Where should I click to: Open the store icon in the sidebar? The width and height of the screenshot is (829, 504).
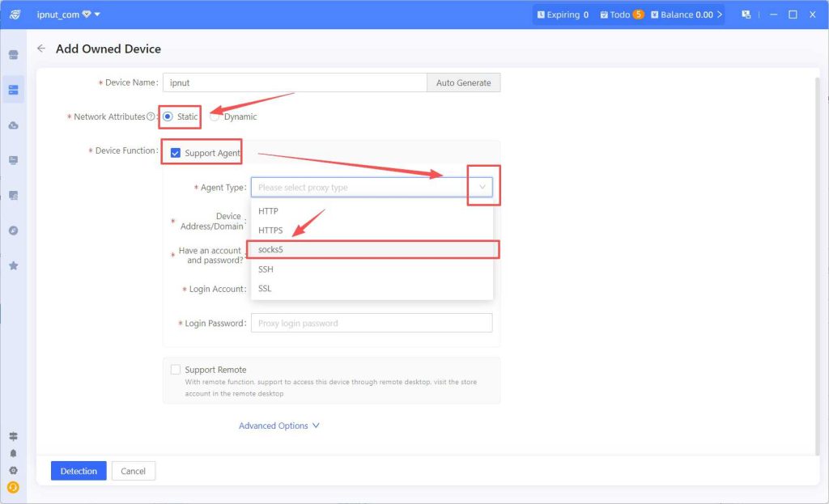point(13,55)
